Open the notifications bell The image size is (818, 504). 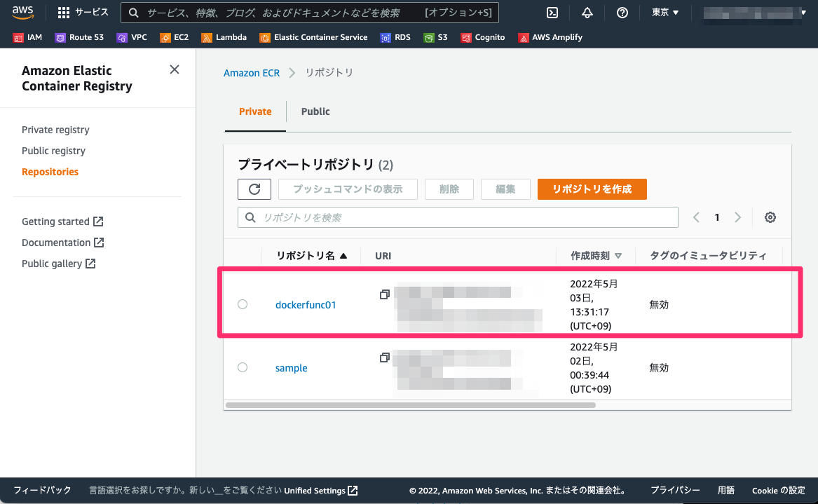(x=587, y=13)
